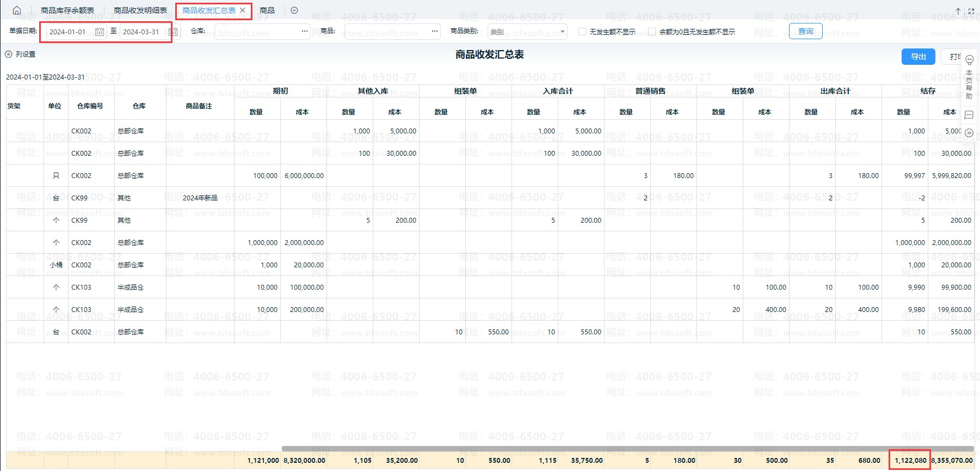Open the 商品类别 dropdown
Viewport: 980px width, 471px height.
pos(527,32)
